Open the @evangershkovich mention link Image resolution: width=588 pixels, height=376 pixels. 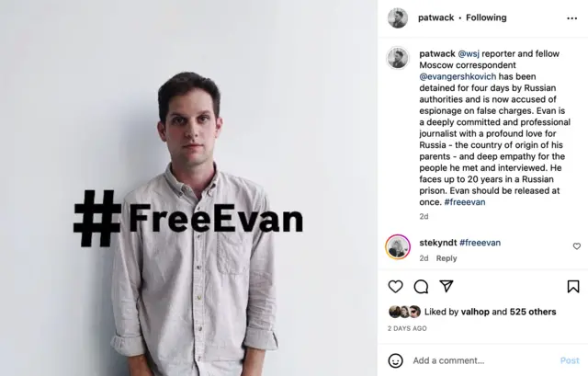pyautogui.click(x=458, y=76)
